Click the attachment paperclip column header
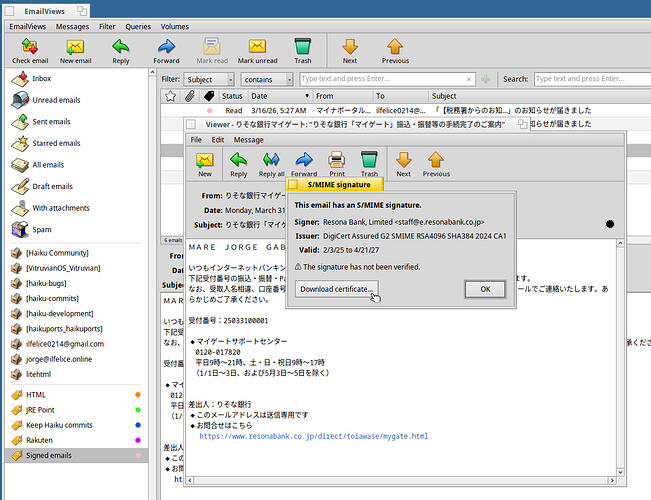This screenshot has width=651, height=500. click(190, 96)
